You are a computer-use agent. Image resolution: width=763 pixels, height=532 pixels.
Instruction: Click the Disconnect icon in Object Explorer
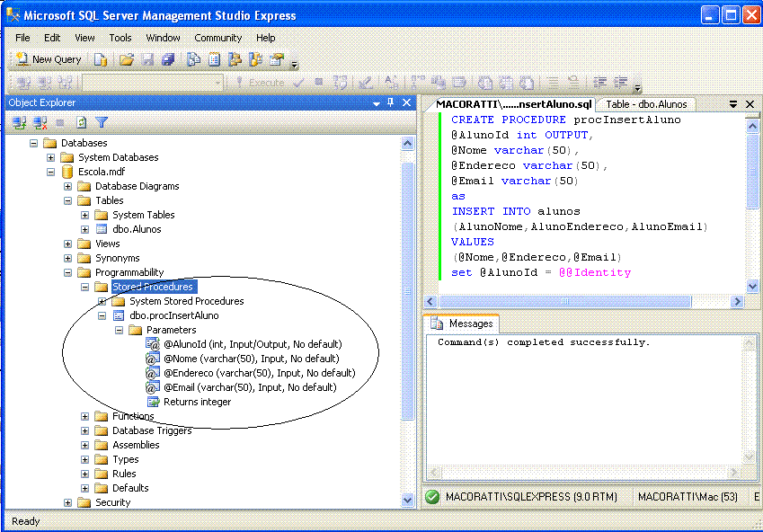(x=40, y=122)
